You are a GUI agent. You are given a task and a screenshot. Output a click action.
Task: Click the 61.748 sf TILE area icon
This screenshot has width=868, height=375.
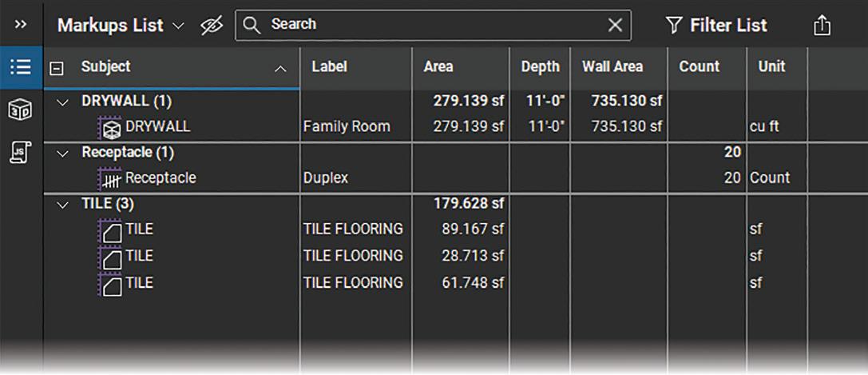click(x=111, y=284)
